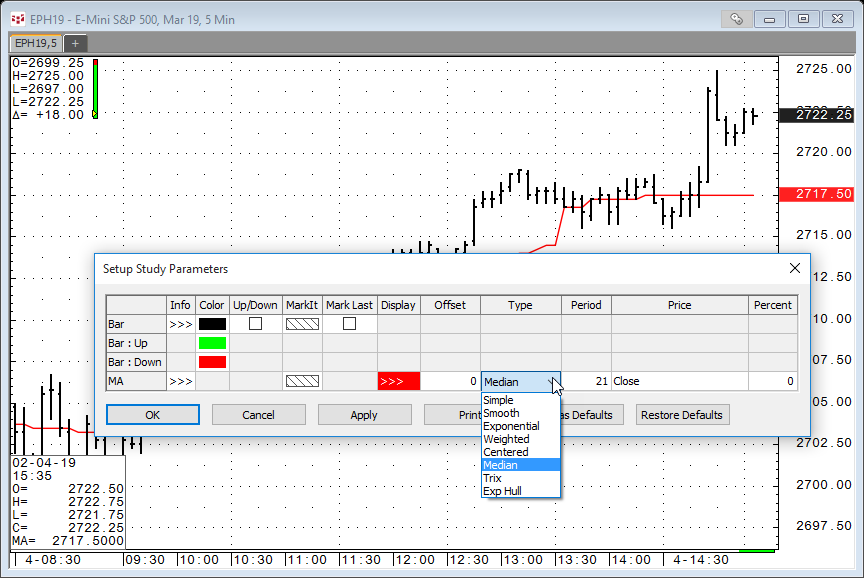Pick Simple in the Type list
864x578 pixels.
[498, 400]
